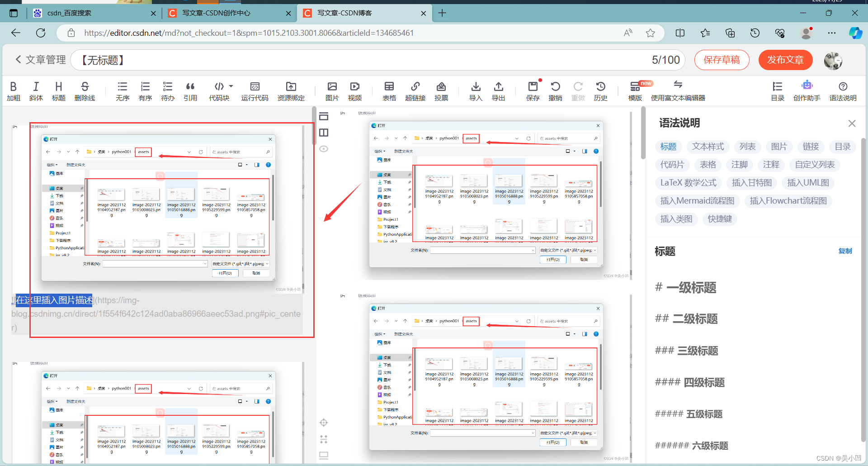868x466 pixels.
Task: Select the 标题 syntax tag
Action: point(668,147)
